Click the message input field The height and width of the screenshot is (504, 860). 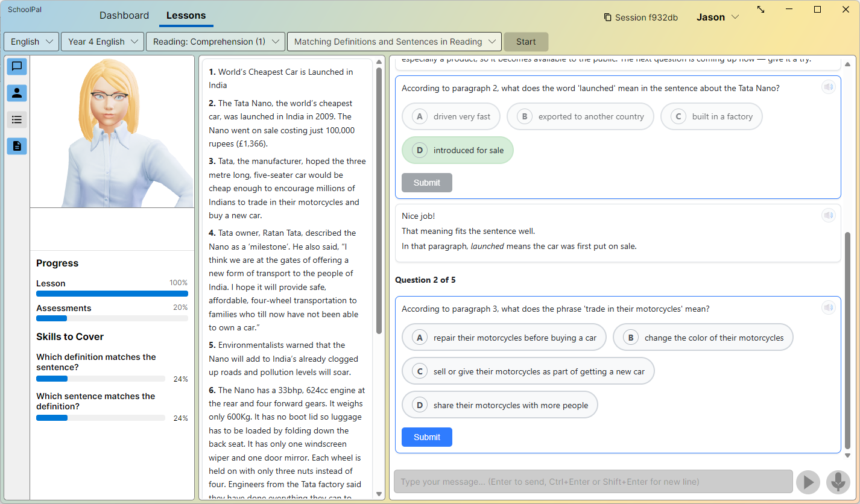[x=593, y=482]
